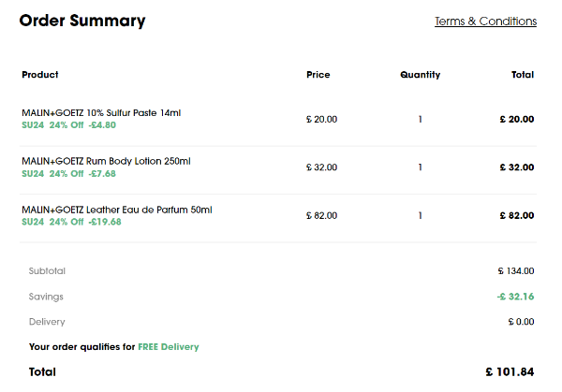Click the SU24 24% Off -£7.68 discount label
Viewport: 562px width, 392px height.
(69, 173)
